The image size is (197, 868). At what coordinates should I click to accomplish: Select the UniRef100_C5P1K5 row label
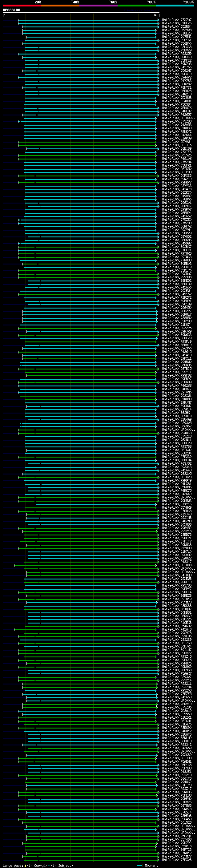coord(177,765)
